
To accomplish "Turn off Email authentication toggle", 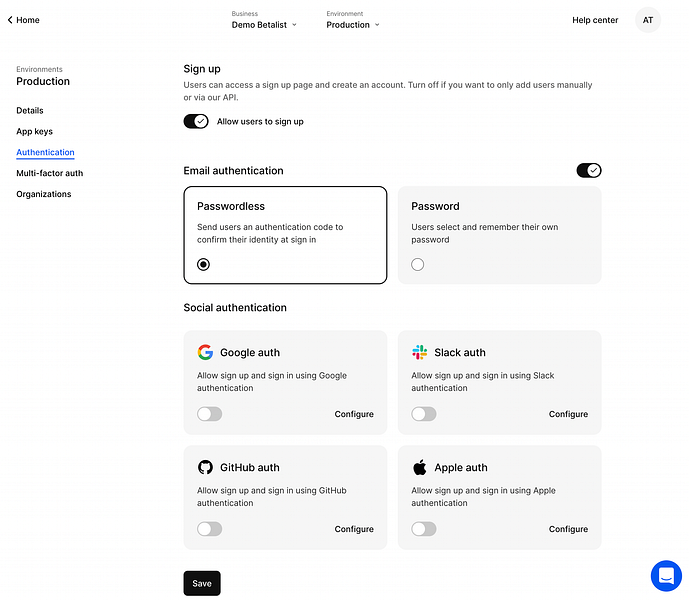I will 589,170.
